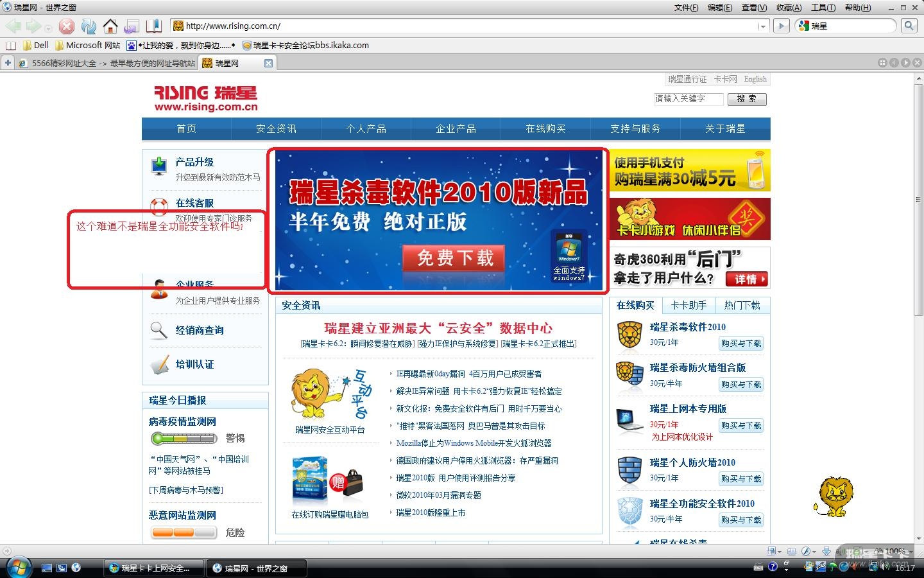Viewport: 924px width, 578px height.
Task: Click the 详情 button on 奇虎360 banner
Action: tap(746, 279)
